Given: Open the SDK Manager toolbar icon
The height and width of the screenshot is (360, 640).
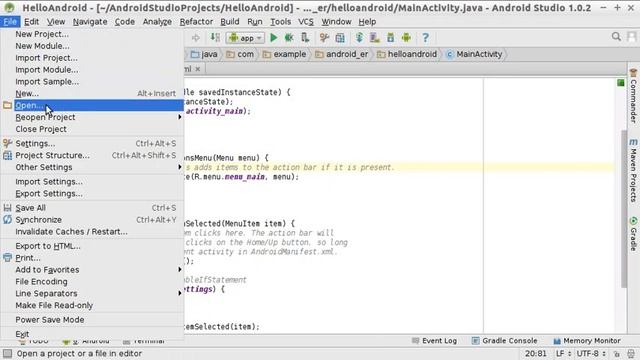Looking at the screenshot, I should (x=391, y=38).
